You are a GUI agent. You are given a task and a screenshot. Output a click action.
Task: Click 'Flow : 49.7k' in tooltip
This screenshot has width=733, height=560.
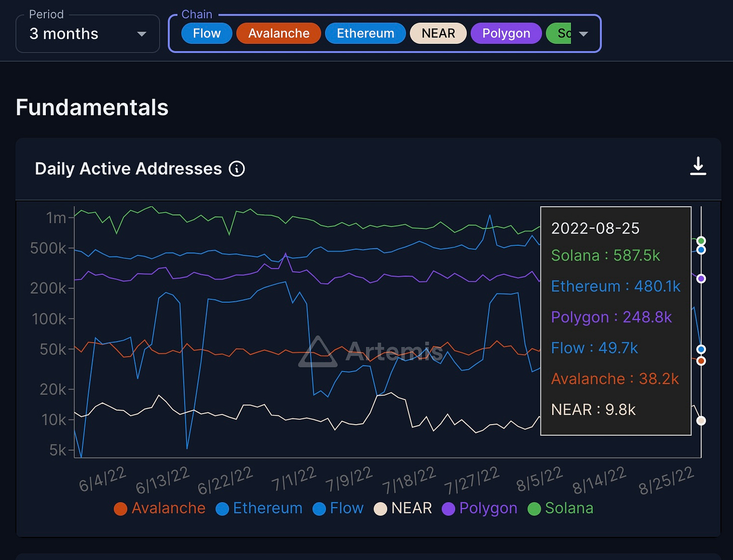[595, 348]
